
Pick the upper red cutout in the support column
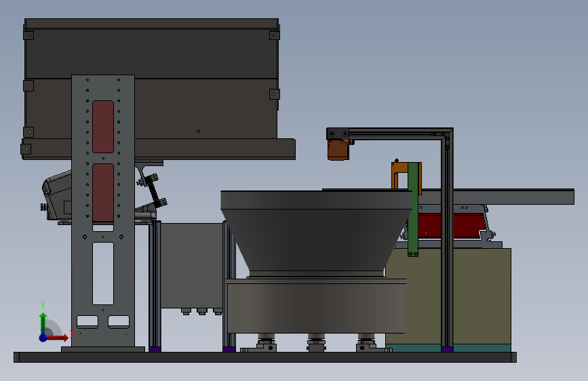click(x=103, y=126)
